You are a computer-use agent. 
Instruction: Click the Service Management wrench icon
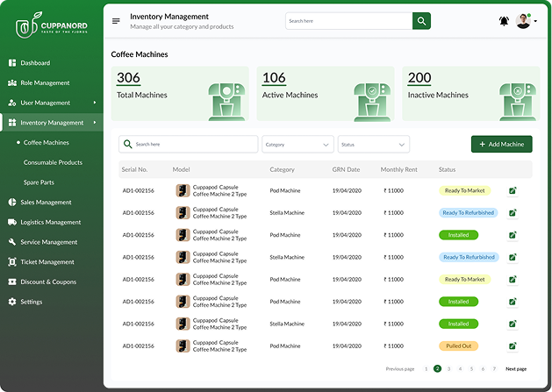pyautogui.click(x=12, y=242)
